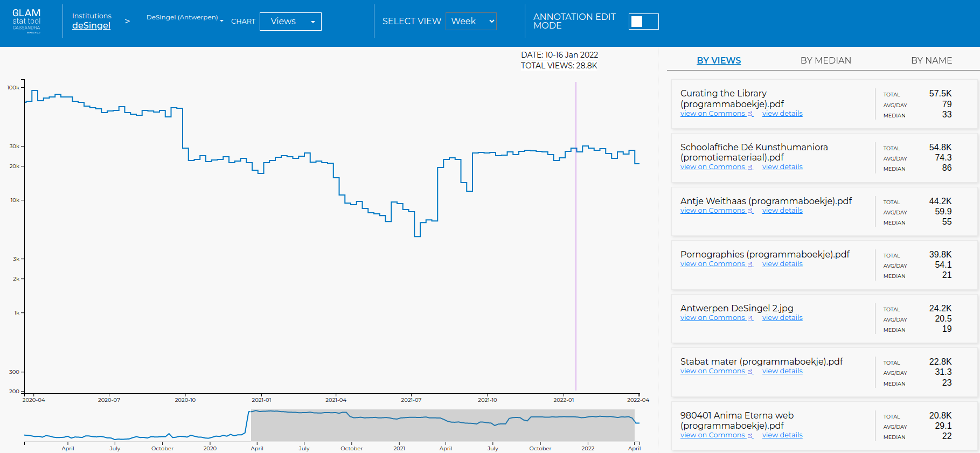This screenshot has width=980, height=453.
Task: Click external link icon for Pornographies file
Action: coord(750,264)
